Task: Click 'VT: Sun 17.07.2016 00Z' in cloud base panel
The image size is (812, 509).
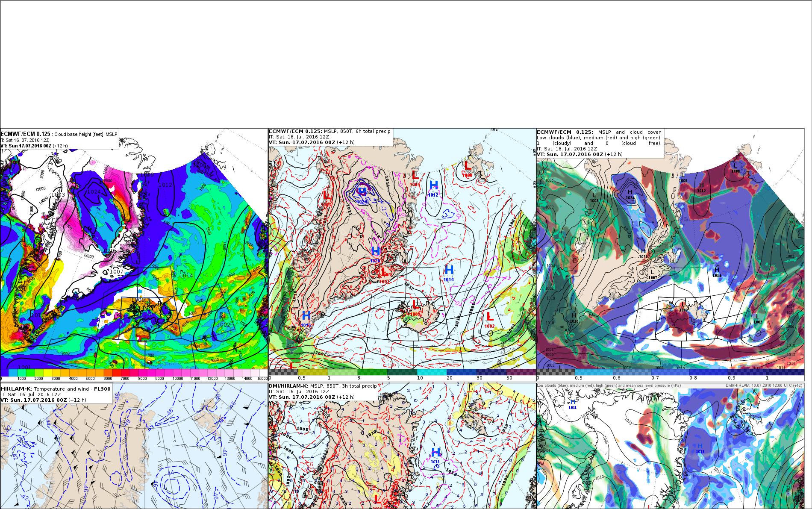Action: coord(26,146)
